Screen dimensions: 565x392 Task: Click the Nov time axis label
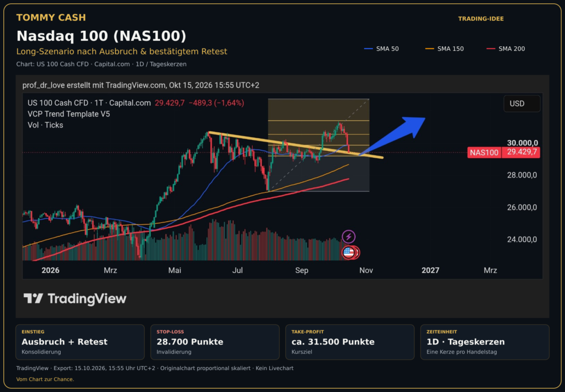click(x=366, y=270)
